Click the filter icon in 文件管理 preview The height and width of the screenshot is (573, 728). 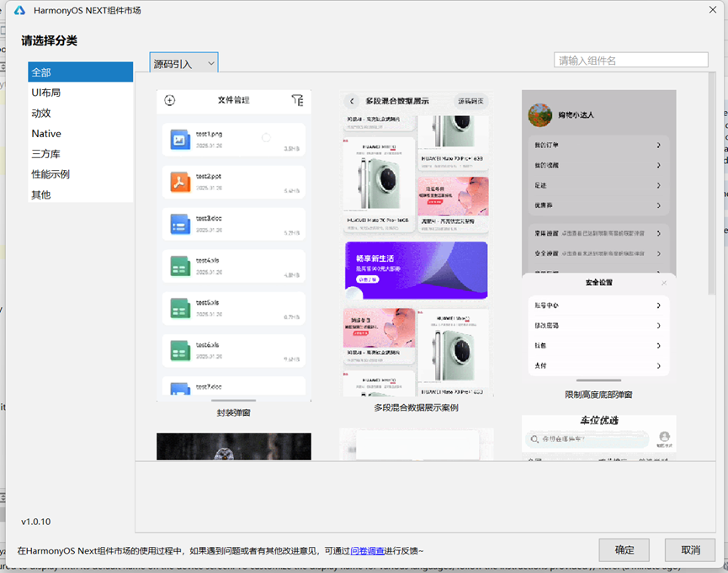tap(298, 100)
